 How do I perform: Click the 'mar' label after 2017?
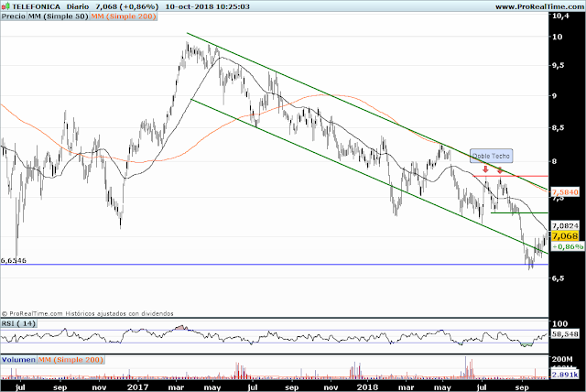coord(176,387)
